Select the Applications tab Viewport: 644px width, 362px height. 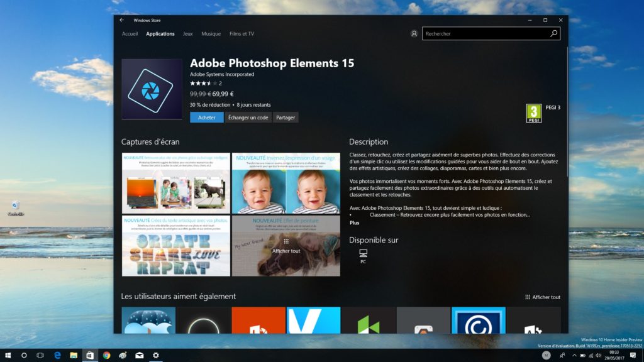click(160, 34)
